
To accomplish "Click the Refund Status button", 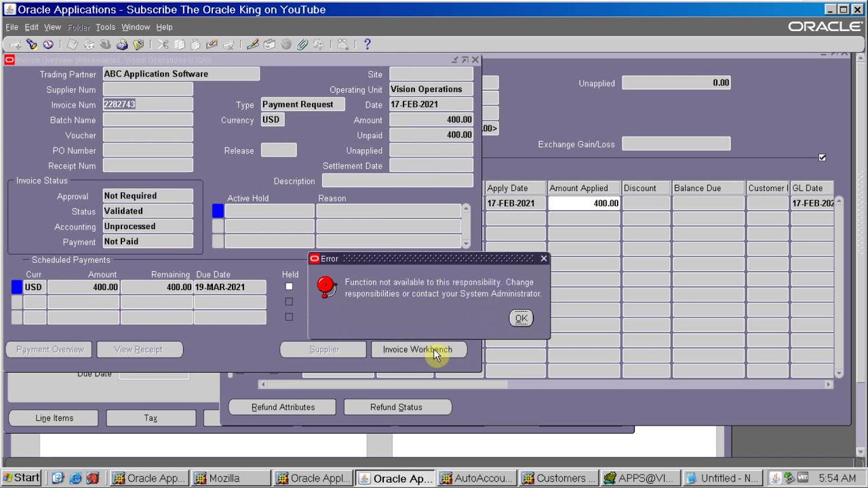I will point(396,407).
